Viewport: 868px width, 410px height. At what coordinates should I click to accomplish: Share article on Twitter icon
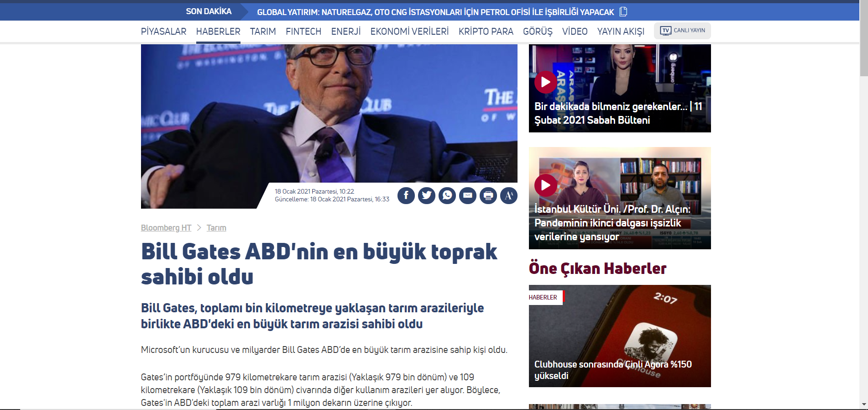click(x=427, y=196)
